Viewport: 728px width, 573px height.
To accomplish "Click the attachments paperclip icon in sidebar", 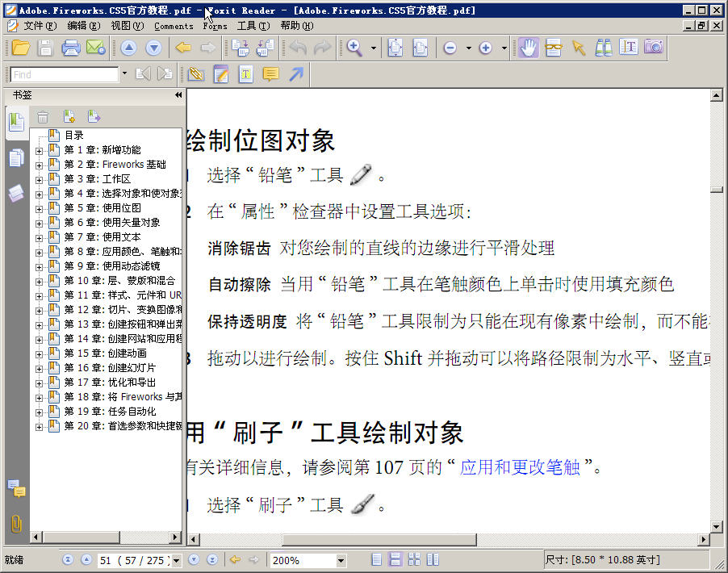I will click(16, 523).
